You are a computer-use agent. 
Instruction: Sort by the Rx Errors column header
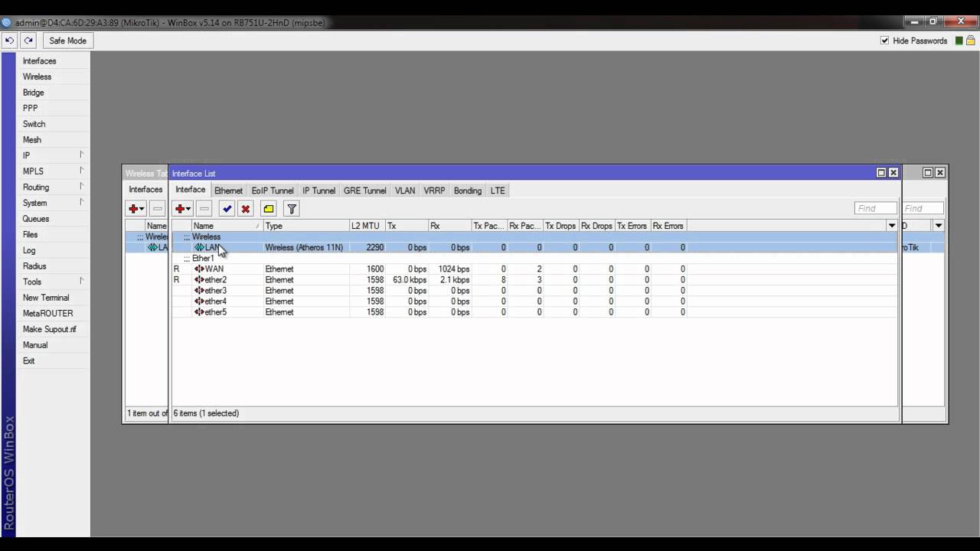click(x=668, y=226)
